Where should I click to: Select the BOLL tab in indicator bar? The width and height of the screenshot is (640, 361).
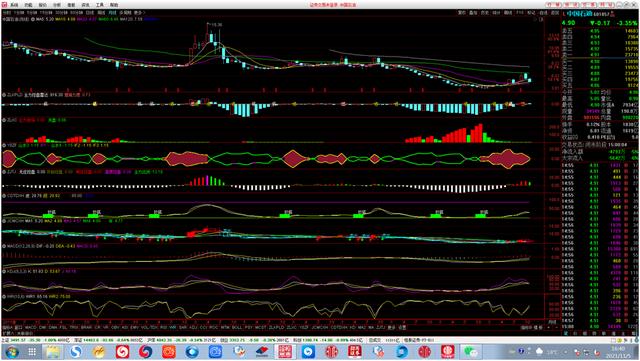(237, 328)
